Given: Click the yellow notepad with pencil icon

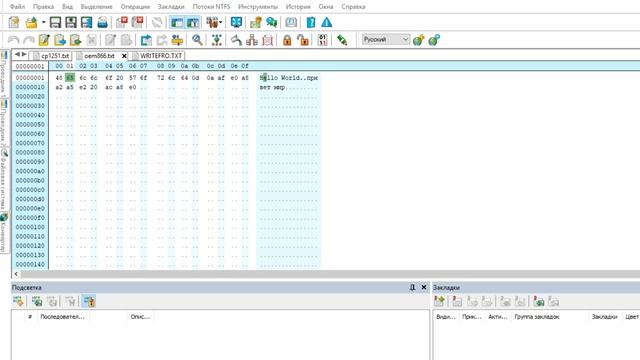Looking at the screenshot, I should [44, 40].
